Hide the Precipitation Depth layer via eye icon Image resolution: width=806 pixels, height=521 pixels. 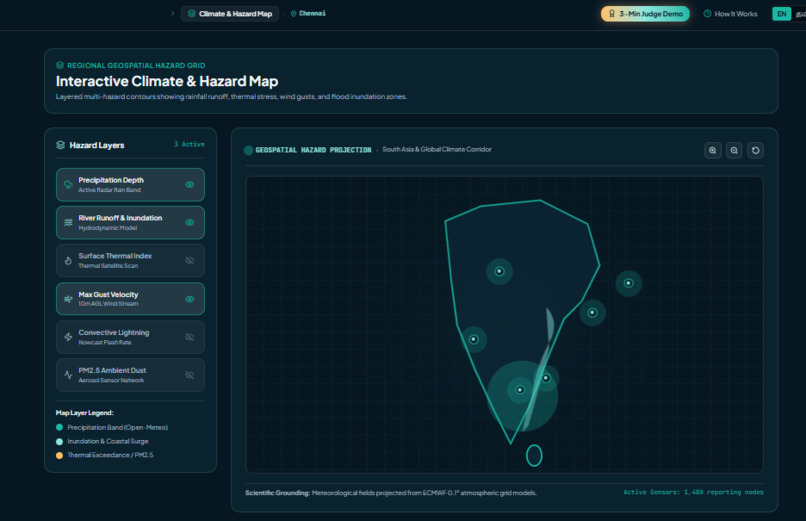pos(190,185)
